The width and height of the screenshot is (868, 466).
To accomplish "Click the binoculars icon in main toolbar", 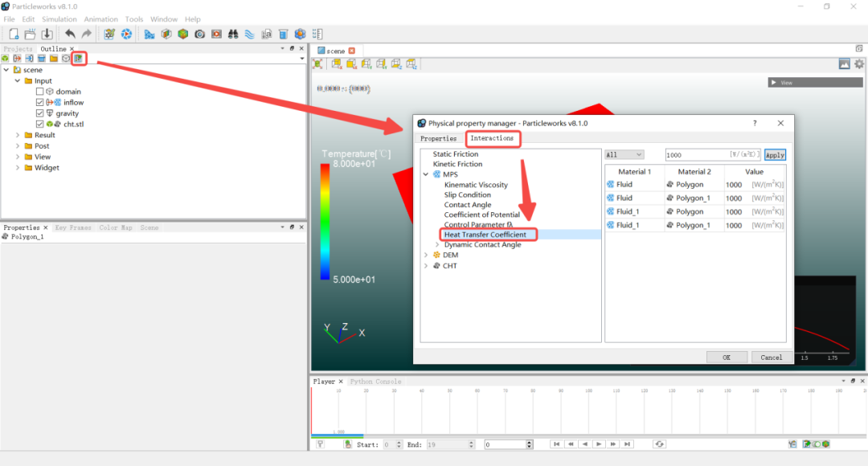I will tap(232, 34).
